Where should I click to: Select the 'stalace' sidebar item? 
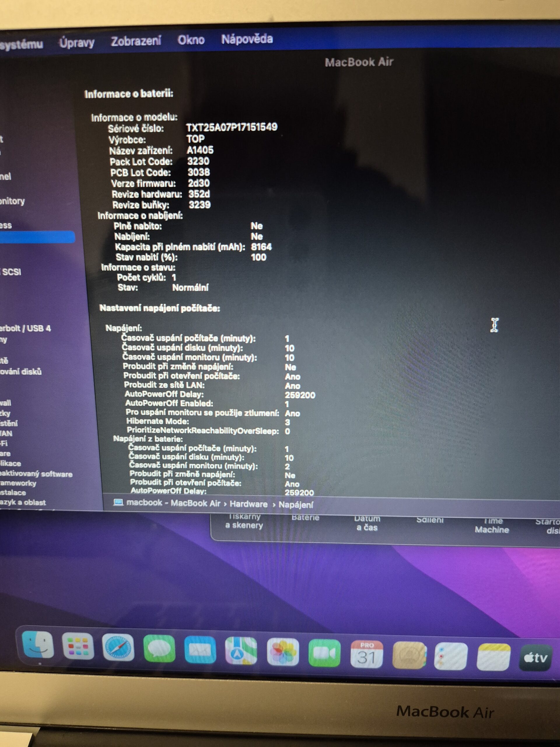tap(13, 493)
